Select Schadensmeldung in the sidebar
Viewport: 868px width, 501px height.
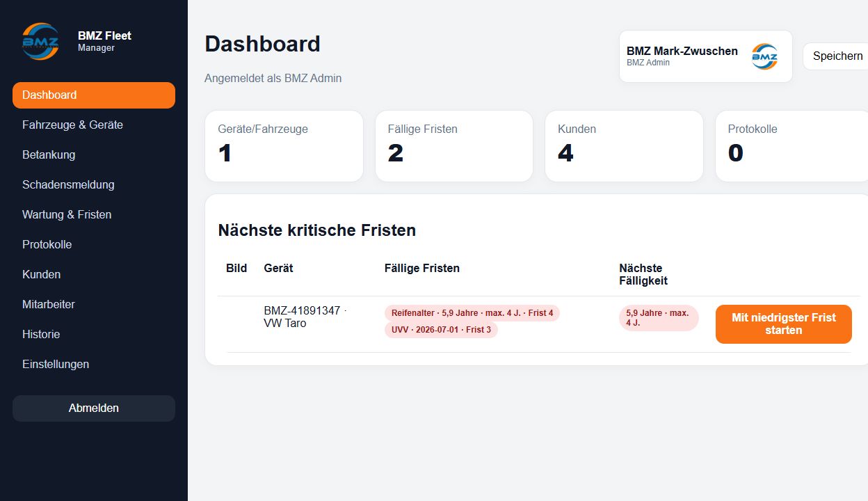tap(94, 185)
